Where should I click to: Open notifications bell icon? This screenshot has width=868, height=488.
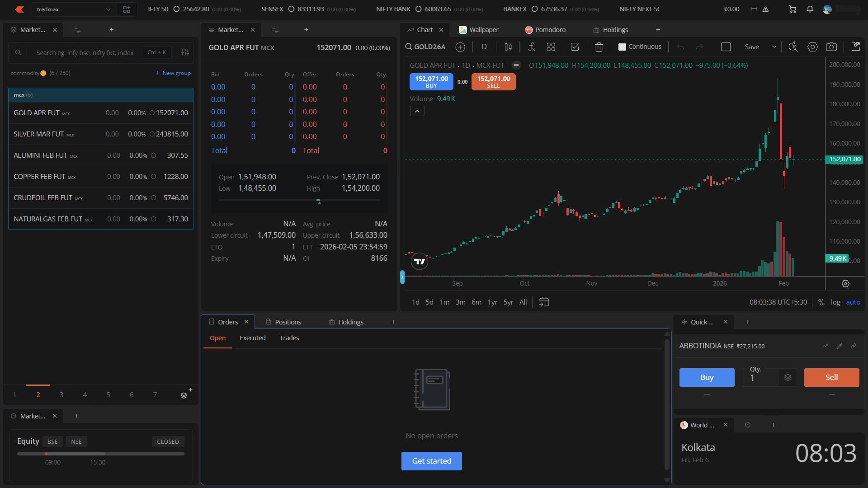[x=810, y=9]
